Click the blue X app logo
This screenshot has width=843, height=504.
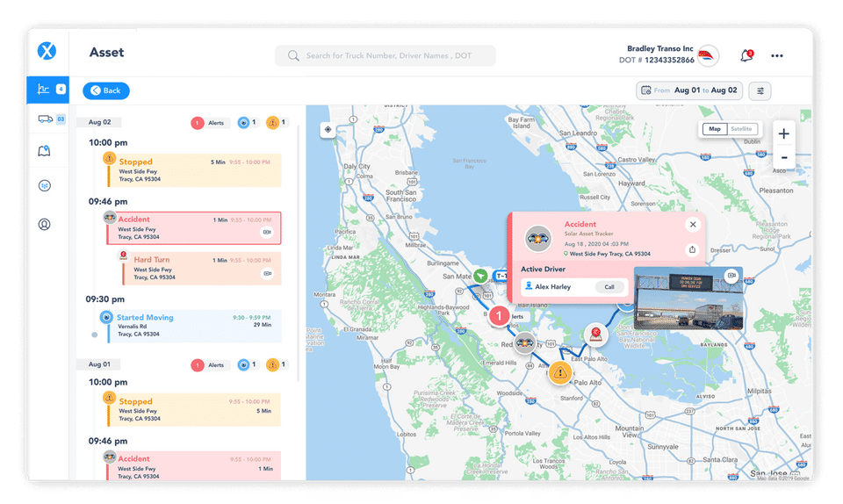tap(47, 51)
